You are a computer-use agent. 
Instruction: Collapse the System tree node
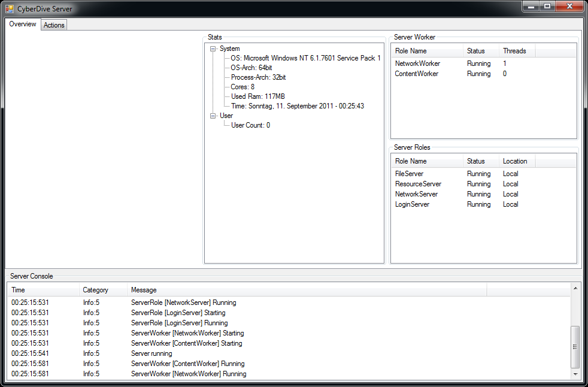pyautogui.click(x=214, y=49)
